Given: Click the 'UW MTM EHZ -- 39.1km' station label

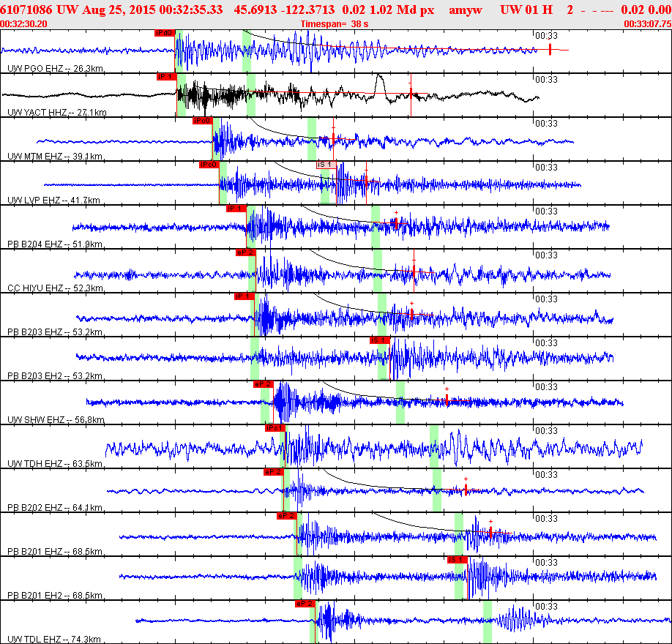Looking at the screenshot, I should pos(55,157).
